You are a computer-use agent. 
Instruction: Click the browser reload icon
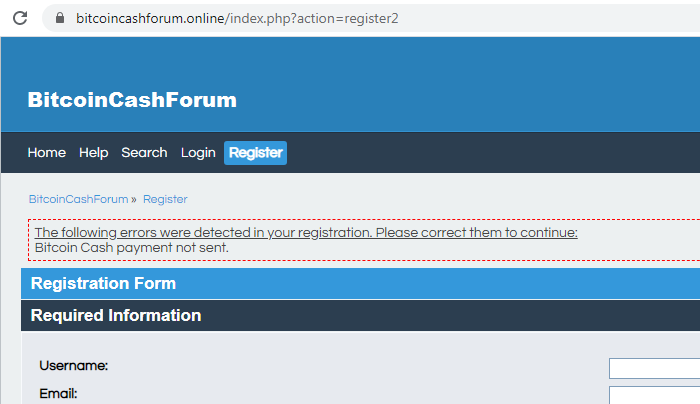[20, 18]
